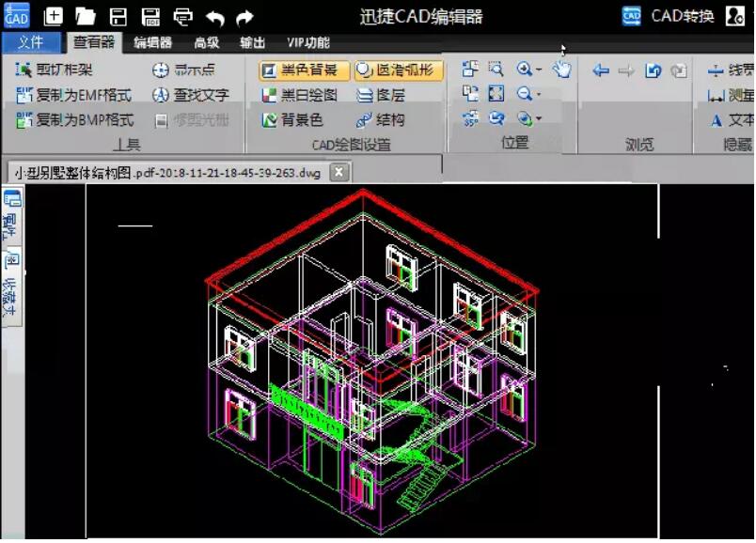Open the 收藏夹 favorites side panel
This screenshot has width=756, height=543.
coord(11,287)
